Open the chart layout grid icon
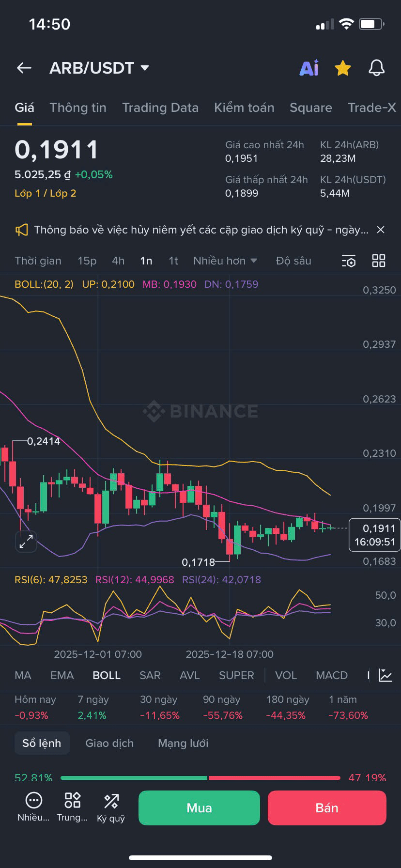Viewport: 401px width, 868px height. click(x=379, y=261)
